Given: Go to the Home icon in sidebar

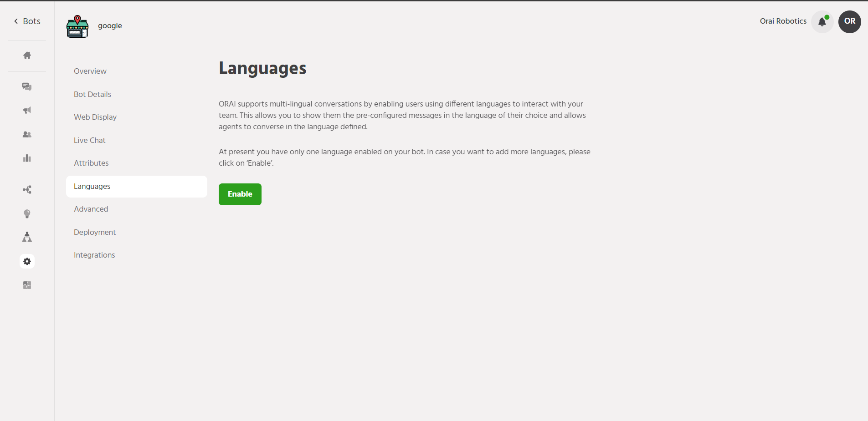Looking at the screenshot, I should 27,56.
